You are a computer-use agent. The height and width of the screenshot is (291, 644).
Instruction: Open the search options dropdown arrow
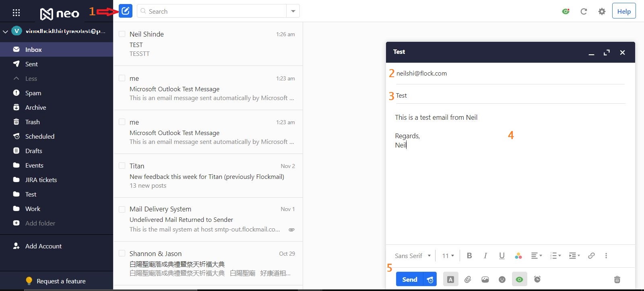point(293,11)
